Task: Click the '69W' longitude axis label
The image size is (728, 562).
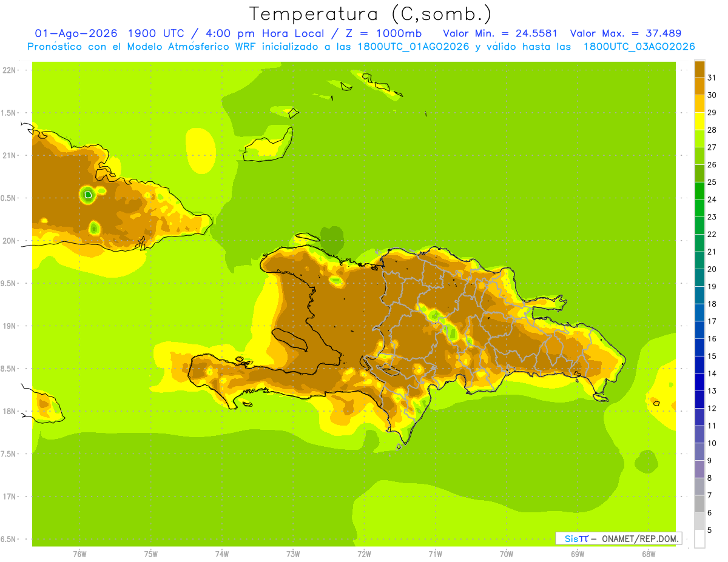Action: click(578, 554)
